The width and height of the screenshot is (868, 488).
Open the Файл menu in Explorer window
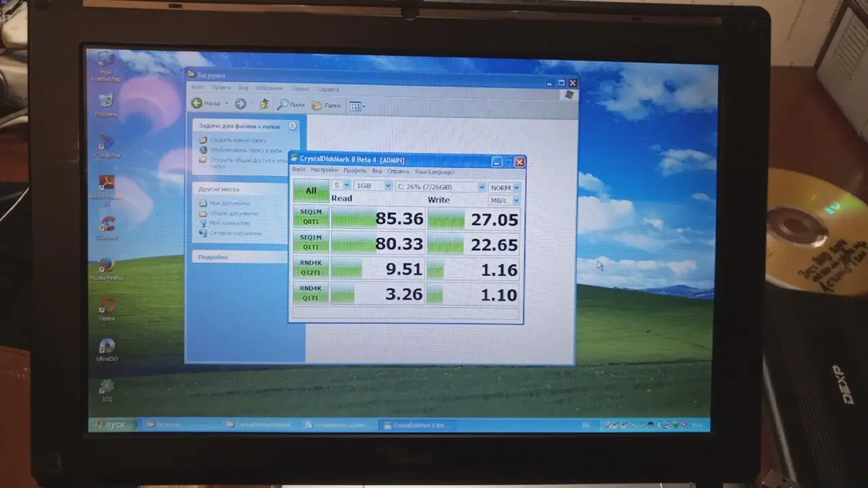pyautogui.click(x=197, y=87)
